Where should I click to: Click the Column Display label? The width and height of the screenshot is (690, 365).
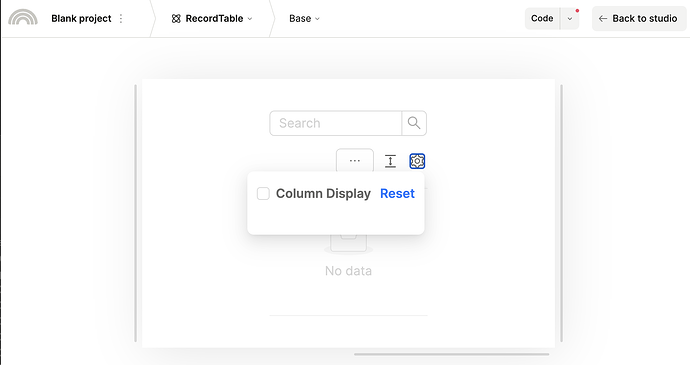coord(323,193)
